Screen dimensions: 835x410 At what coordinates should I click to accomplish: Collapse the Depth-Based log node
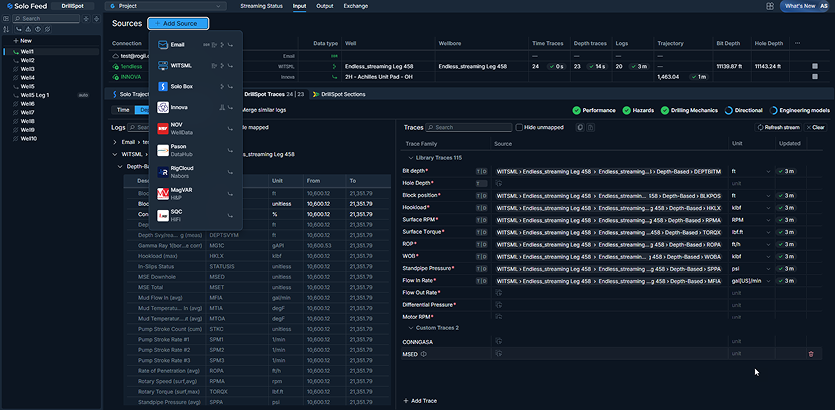120,167
